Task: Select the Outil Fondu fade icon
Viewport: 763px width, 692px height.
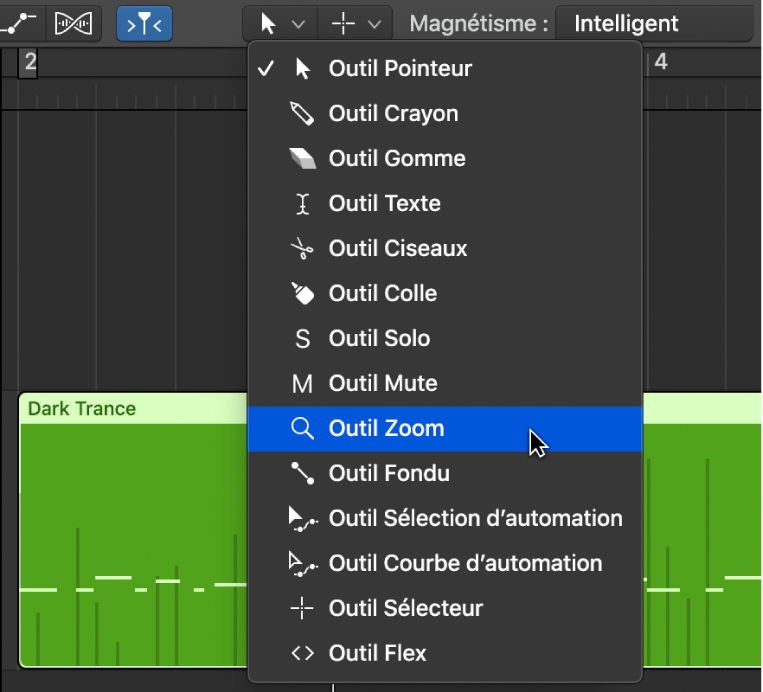Action: point(301,473)
